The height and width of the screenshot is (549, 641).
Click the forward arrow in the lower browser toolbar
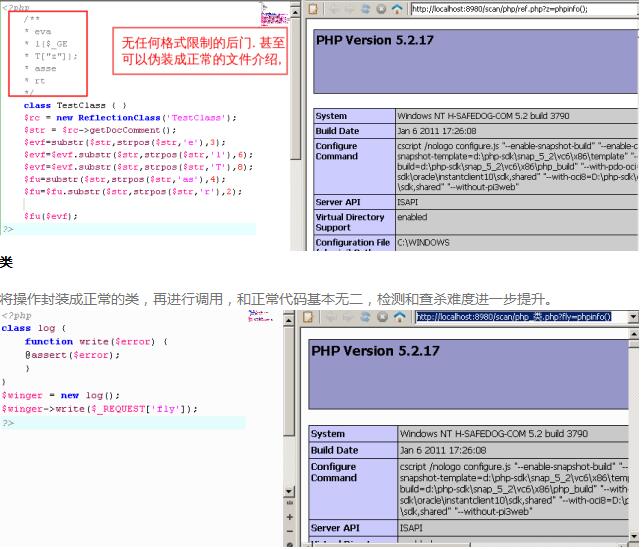[347, 317]
